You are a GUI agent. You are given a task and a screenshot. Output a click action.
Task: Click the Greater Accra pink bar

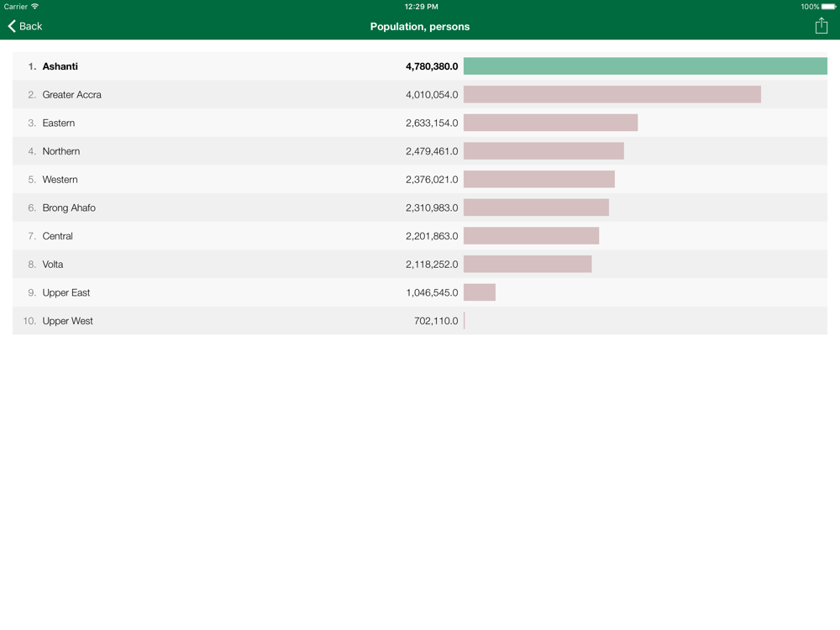pyautogui.click(x=612, y=95)
